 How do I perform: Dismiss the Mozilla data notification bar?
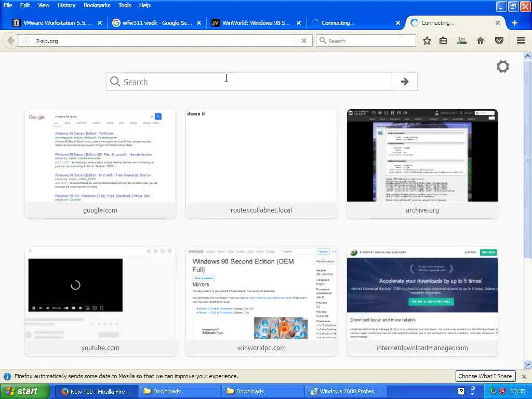click(524, 377)
